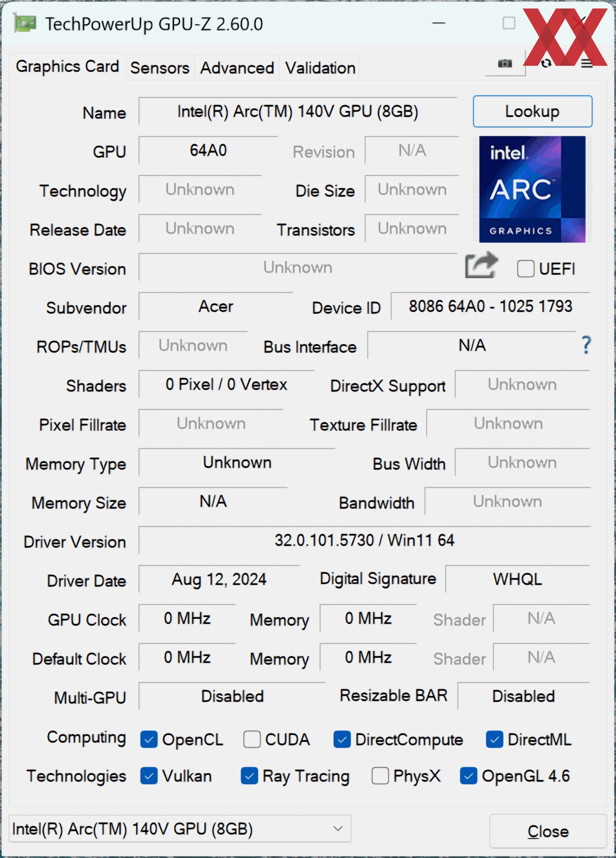Click the Memory Size N/A field
616x858 pixels.
[x=213, y=501]
